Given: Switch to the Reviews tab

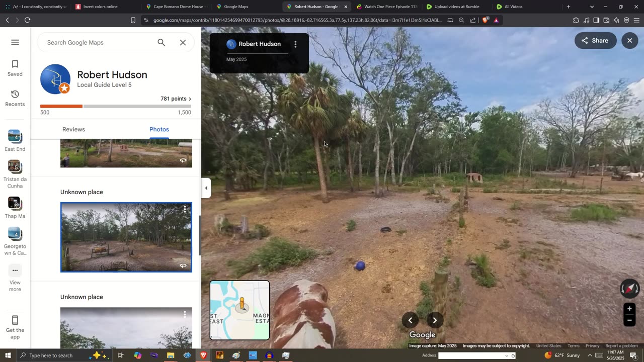Looking at the screenshot, I should point(73,129).
